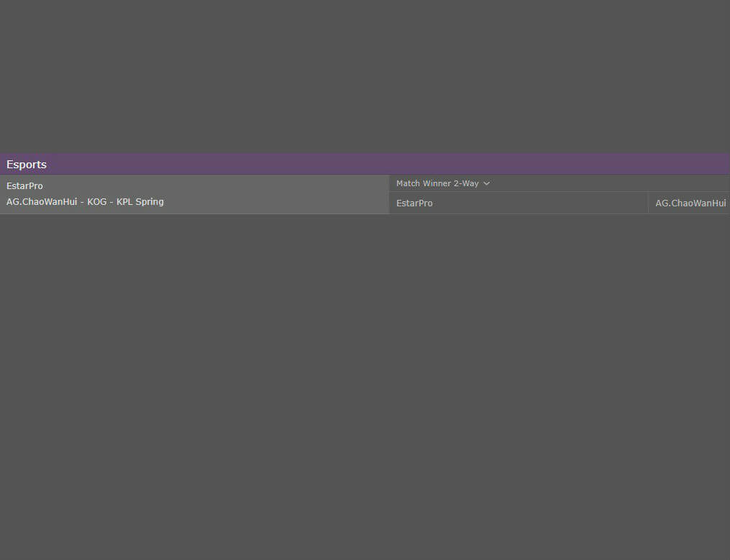Select the EstarPro vs AG.ChaoWanHui fixture panel
This screenshot has width=730, height=560.
pyautogui.click(x=194, y=194)
